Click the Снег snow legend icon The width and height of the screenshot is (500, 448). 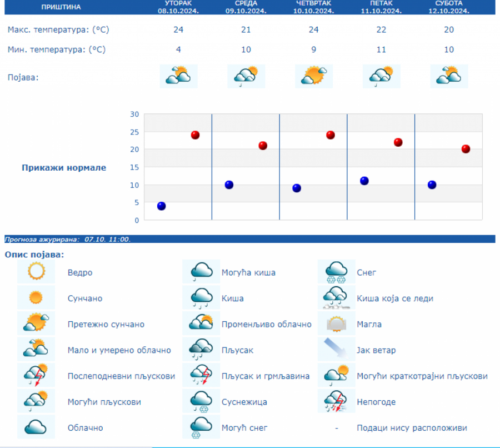(336, 272)
